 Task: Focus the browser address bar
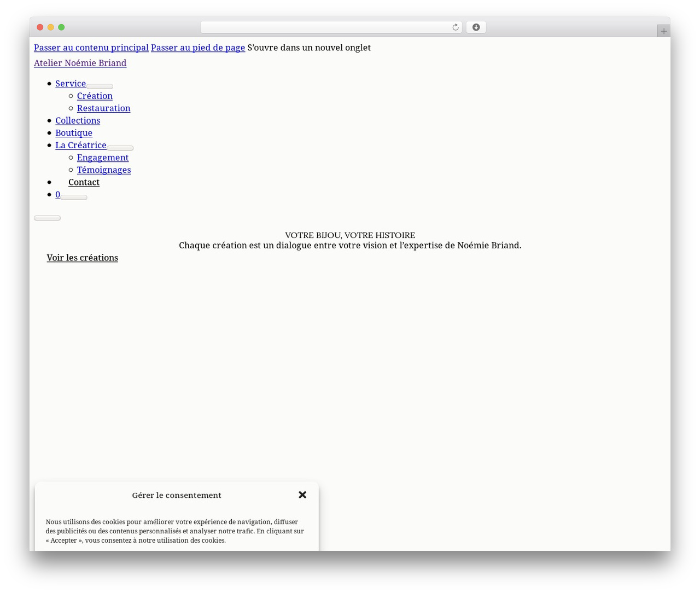click(331, 27)
